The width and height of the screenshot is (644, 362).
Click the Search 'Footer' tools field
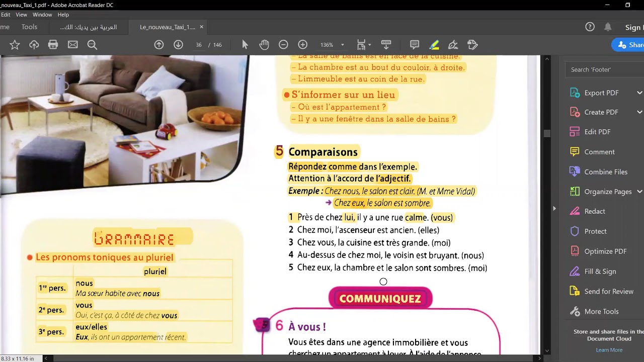click(x=604, y=69)
